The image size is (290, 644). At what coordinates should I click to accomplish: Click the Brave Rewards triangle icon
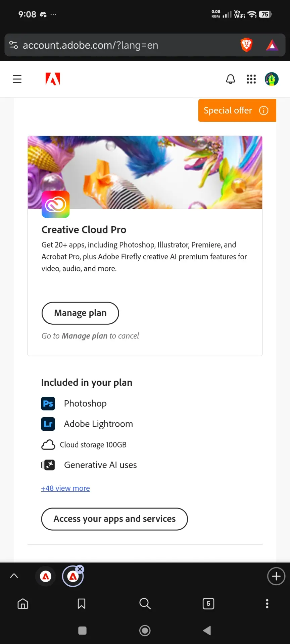tap(272, 45)
